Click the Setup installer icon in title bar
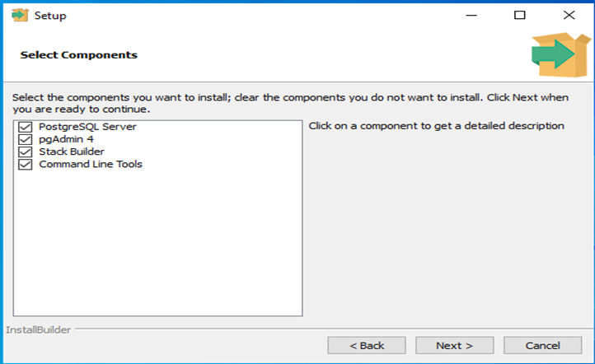 click(x=20, y=15)
